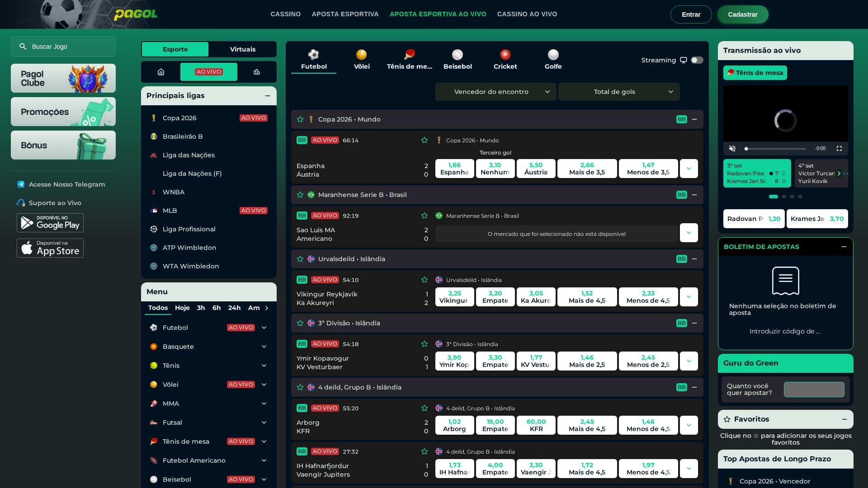This screenshot has width=868, height=488.
Task: Open the Google Play store badge
Action: click(x=50, y=223)
